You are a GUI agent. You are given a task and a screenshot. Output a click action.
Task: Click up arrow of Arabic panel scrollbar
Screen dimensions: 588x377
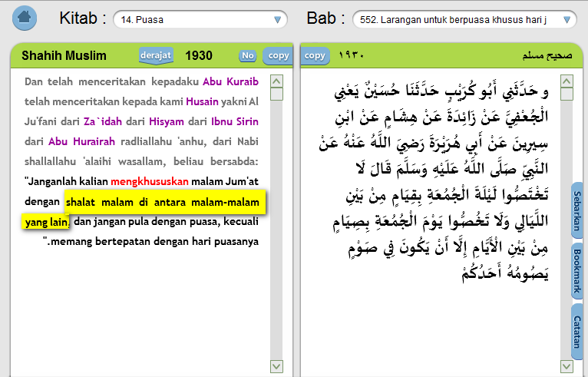pos(567,81)
